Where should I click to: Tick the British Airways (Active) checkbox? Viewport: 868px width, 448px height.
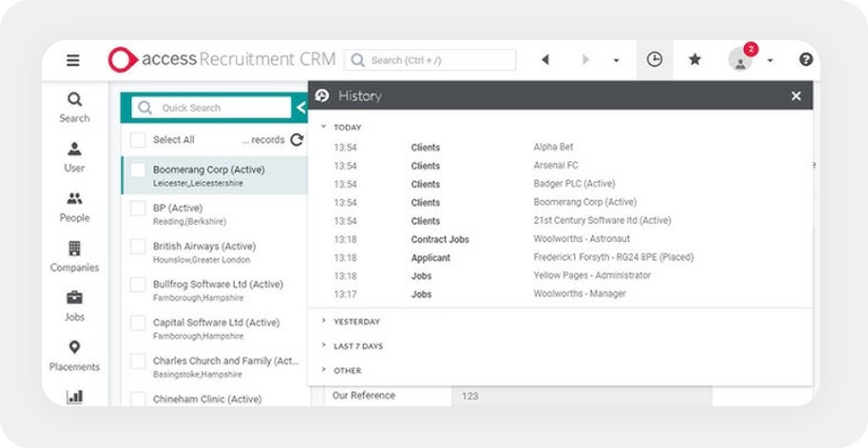[138, 246]
